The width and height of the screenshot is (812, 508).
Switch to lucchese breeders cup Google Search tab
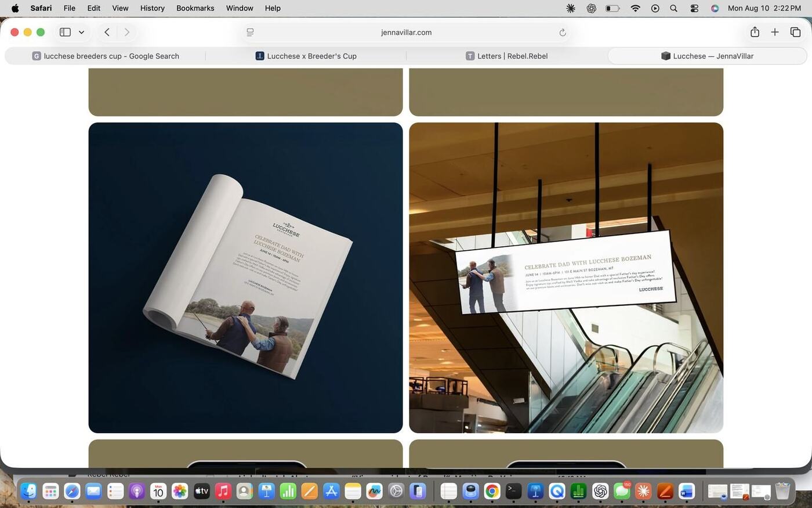tap(106, 56)
